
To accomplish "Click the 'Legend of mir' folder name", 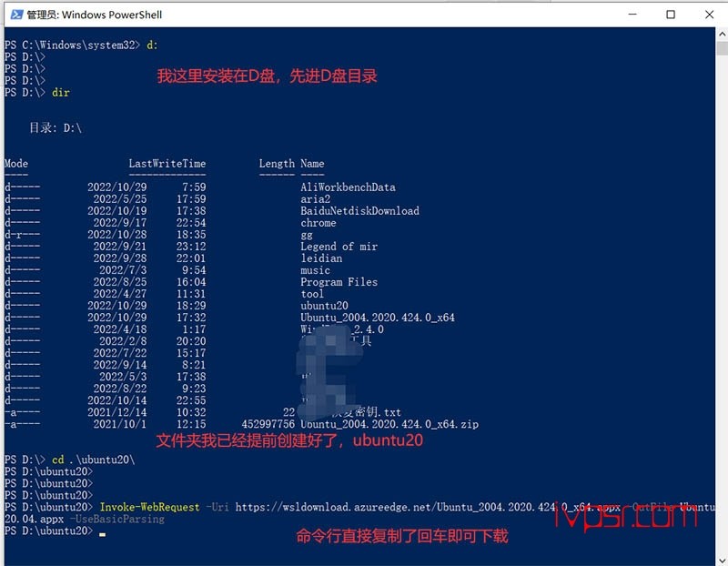I will (x=339, y=247).
